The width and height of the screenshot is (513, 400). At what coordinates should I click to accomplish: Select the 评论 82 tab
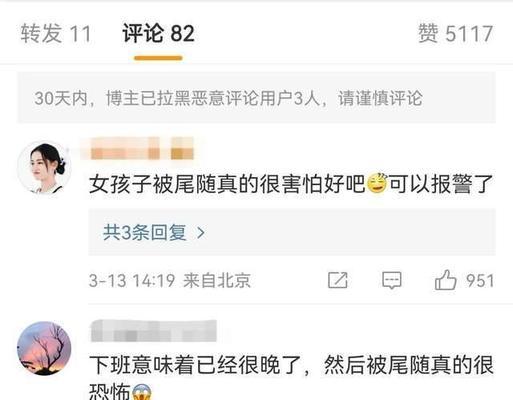[x=158, y=34]
